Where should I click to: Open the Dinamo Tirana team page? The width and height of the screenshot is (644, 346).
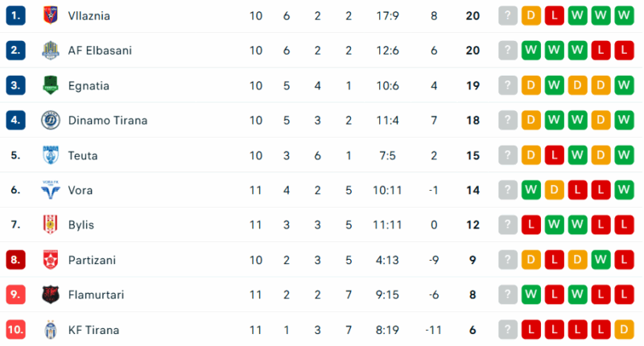tap(105, 121)
